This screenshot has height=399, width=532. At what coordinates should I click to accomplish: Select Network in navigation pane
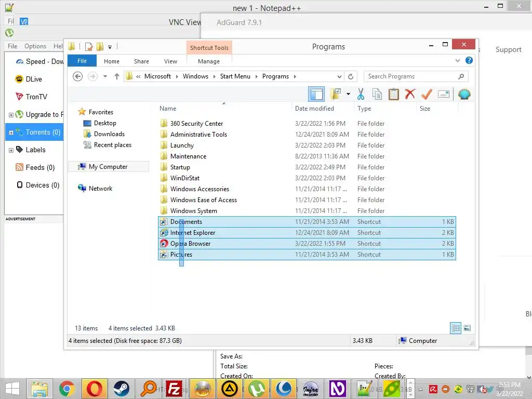click(100, 188)
